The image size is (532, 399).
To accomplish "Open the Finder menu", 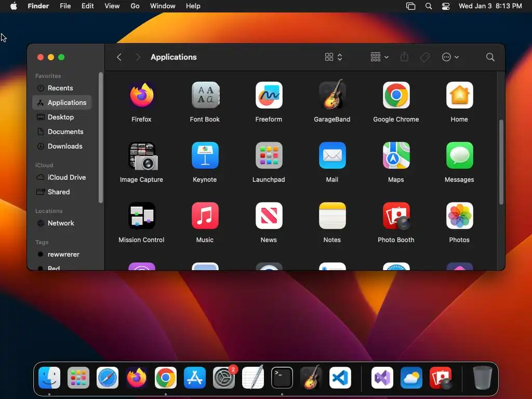I will coord(38,6).
